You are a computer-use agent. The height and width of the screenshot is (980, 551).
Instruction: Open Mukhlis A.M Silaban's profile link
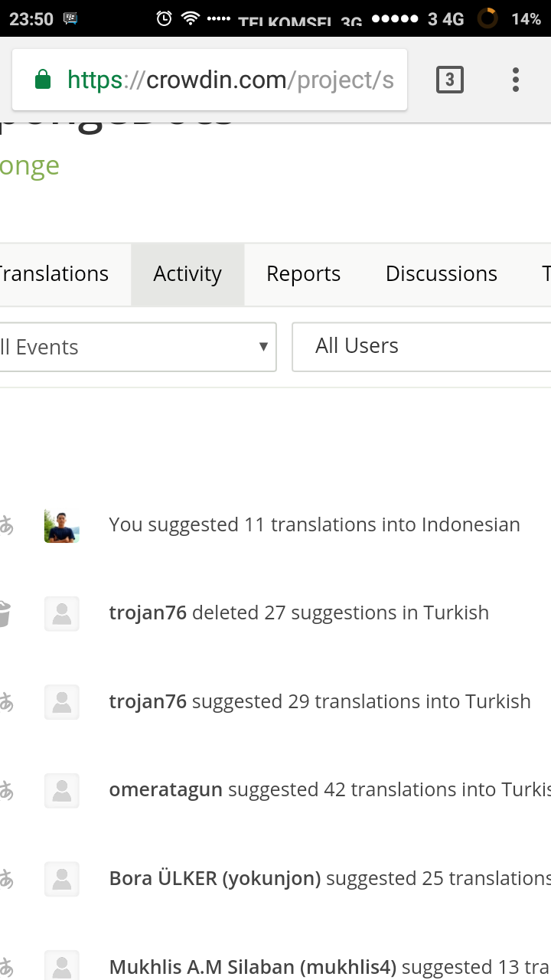click(x=253, y=967)
